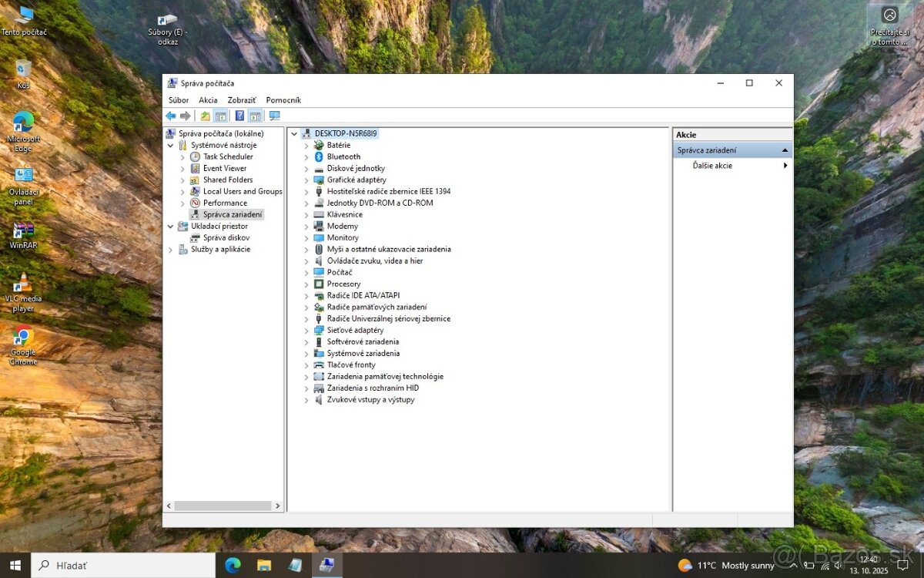The width and height of the screenshot is (924, 578).
Task: Click Ďalšie akcie in the Actions pane
Action: 712,166
